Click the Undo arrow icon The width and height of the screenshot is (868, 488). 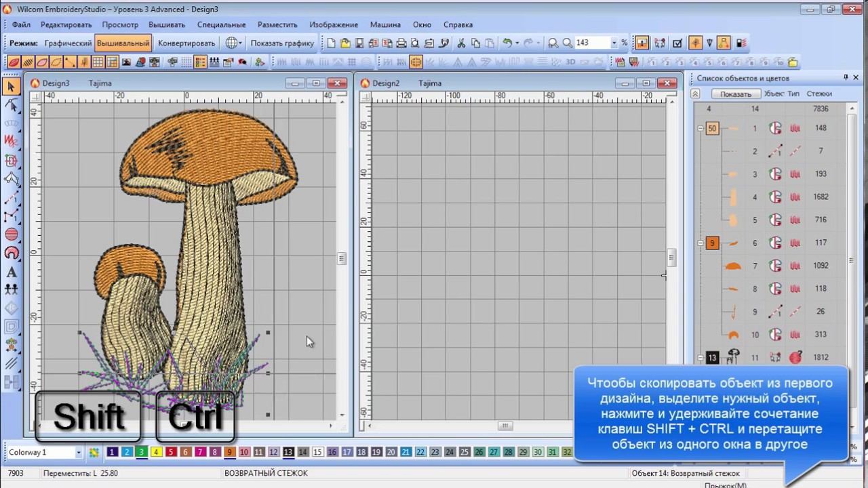(x=507, y=43)
